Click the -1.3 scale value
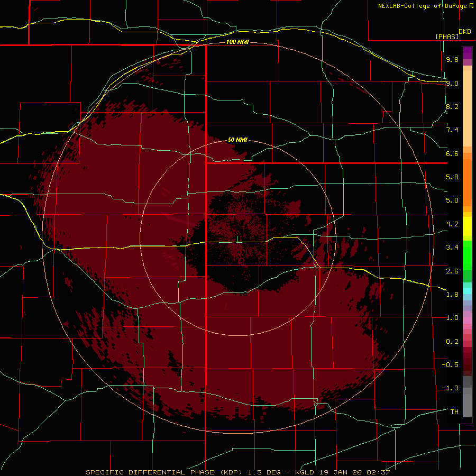 click(450, 388)
